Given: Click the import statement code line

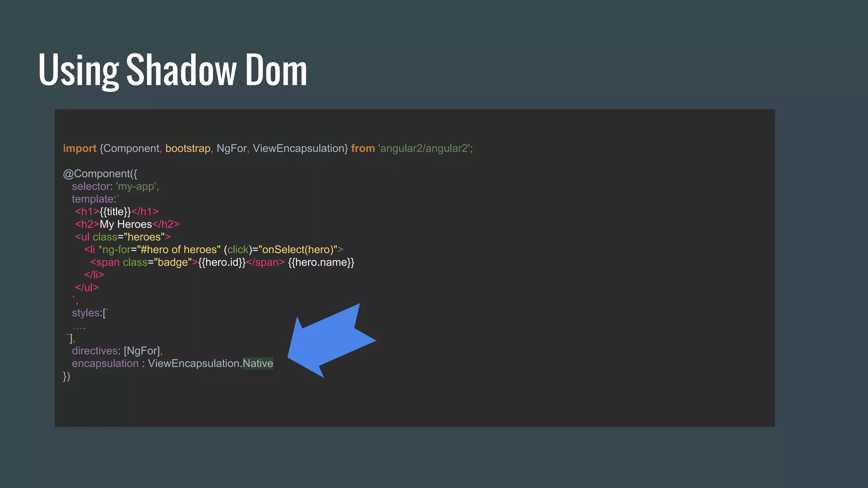Looking at the screenshot, I should tap(268, 148).
